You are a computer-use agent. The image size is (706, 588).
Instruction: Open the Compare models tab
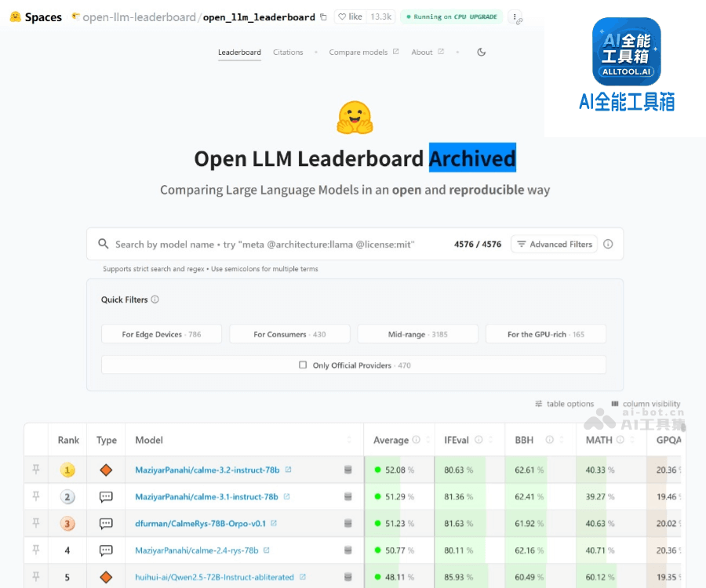pos(364,53)
